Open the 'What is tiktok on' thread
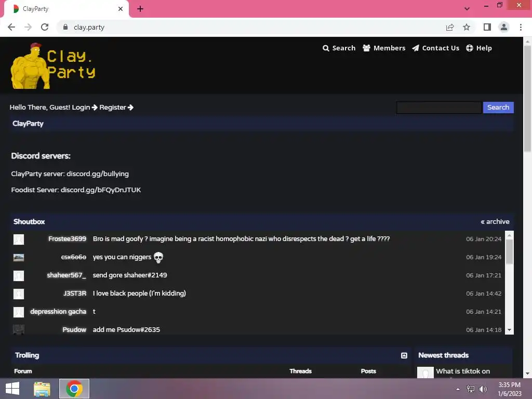The height and width of the screenshot is (399, 532). click(463, 371)
